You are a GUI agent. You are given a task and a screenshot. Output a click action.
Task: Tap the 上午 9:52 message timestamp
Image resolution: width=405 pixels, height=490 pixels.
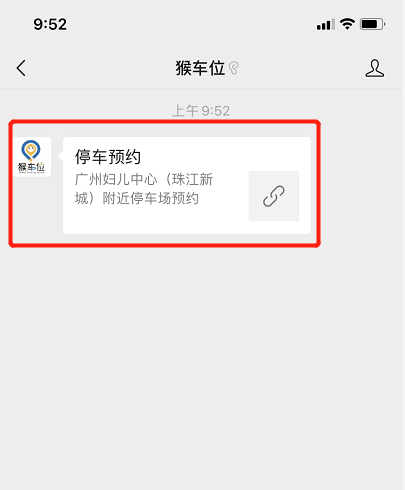[x=201, y=111]
